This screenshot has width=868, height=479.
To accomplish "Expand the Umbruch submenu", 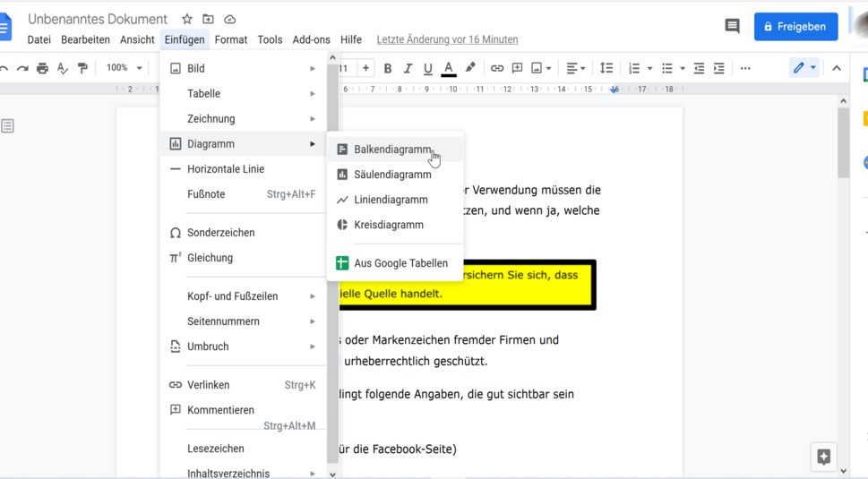I will coord(243,346).
